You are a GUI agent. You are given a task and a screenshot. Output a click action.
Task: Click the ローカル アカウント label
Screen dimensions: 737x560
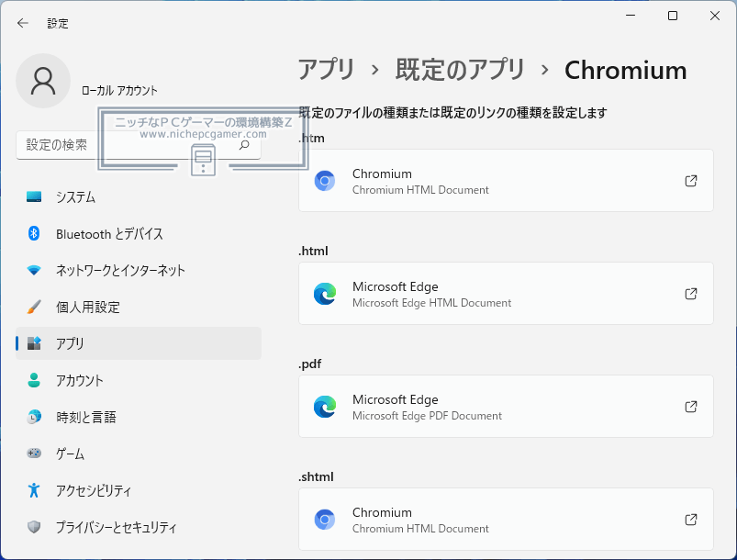click(x=119, y=90)
